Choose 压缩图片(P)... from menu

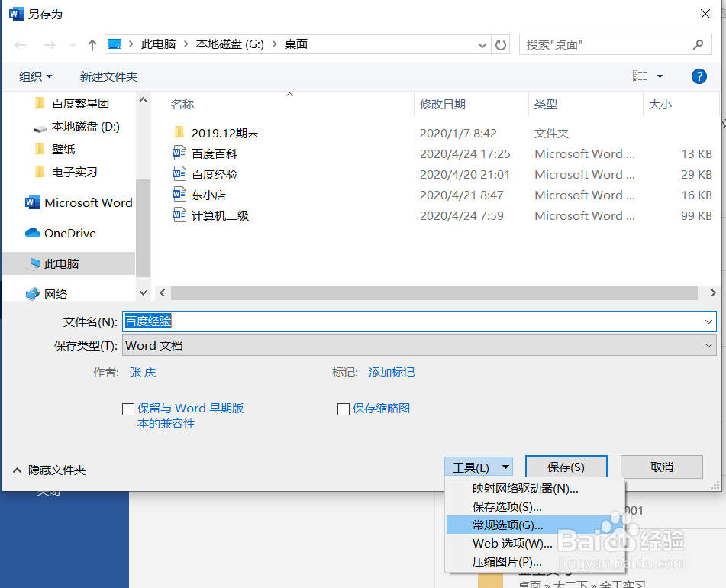535,561
